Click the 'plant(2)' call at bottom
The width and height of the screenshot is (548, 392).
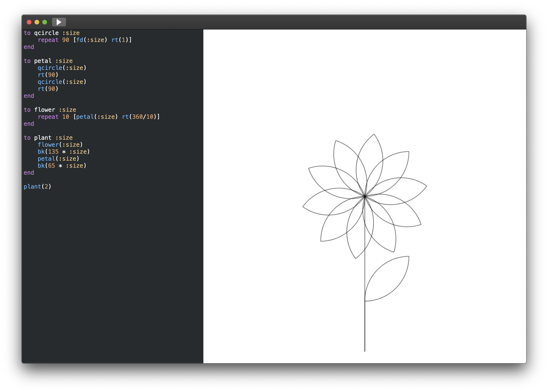(x=37, y=187)
